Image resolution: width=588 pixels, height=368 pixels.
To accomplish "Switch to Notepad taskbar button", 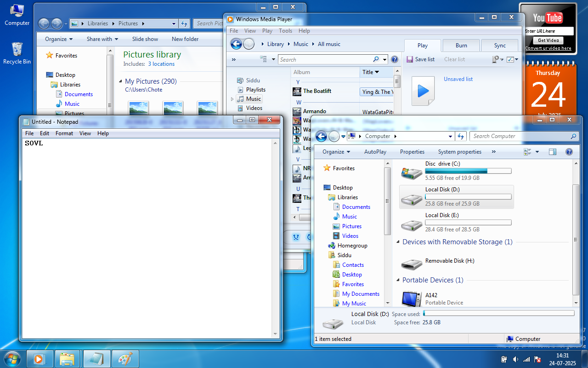I will [x=97, y=359].
